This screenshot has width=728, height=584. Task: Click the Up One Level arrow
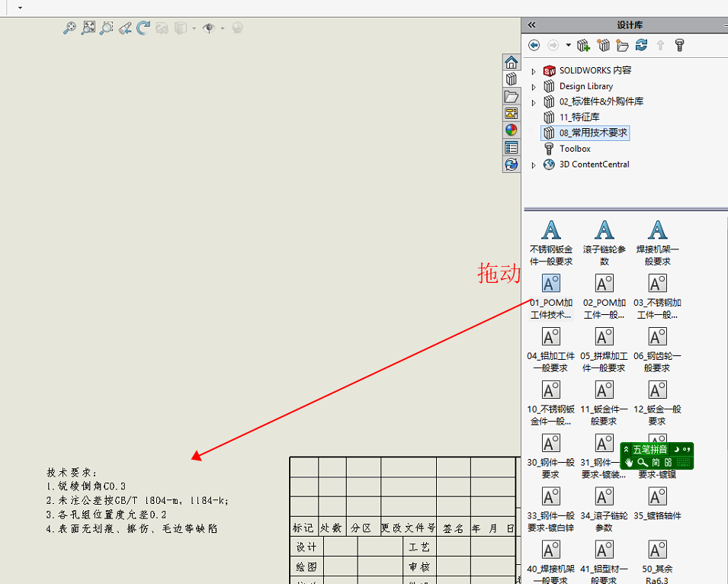point(660,45)
